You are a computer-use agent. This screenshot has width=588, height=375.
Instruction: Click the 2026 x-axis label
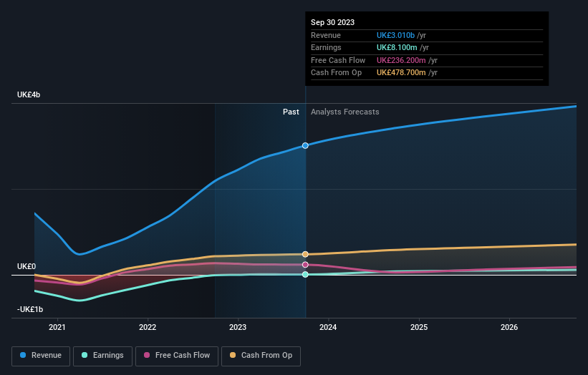pyautogui.click(x=509, y=327)
